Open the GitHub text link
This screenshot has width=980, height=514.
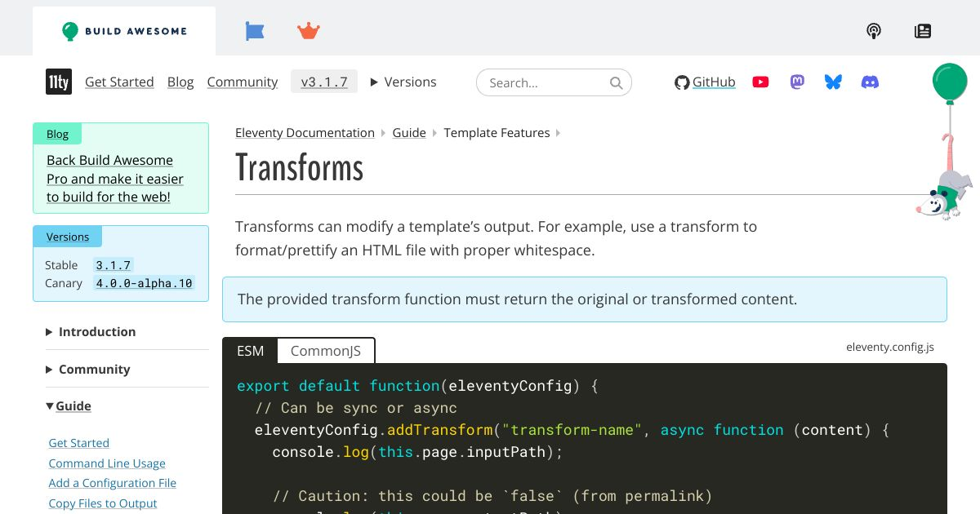tap(714, 82)
